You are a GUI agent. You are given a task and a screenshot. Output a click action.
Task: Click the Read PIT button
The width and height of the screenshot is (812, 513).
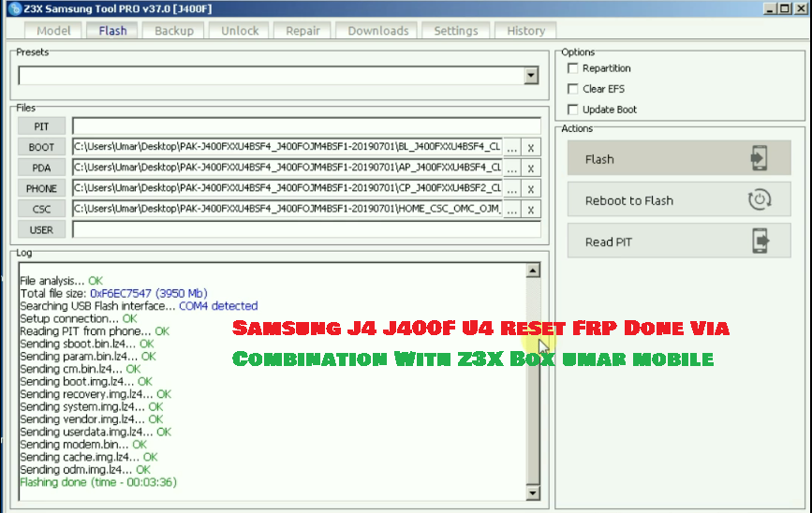coord(679,241)
